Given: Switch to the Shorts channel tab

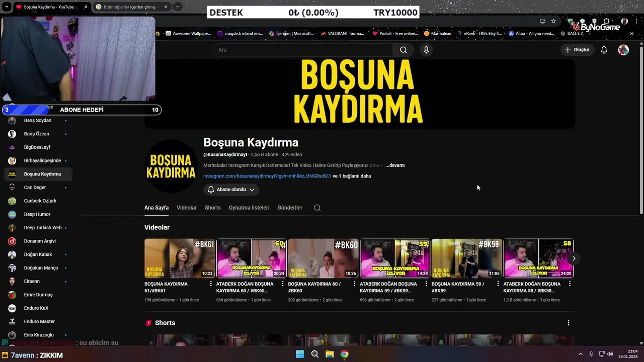Looking at the screenshot, I should (213, 208).
